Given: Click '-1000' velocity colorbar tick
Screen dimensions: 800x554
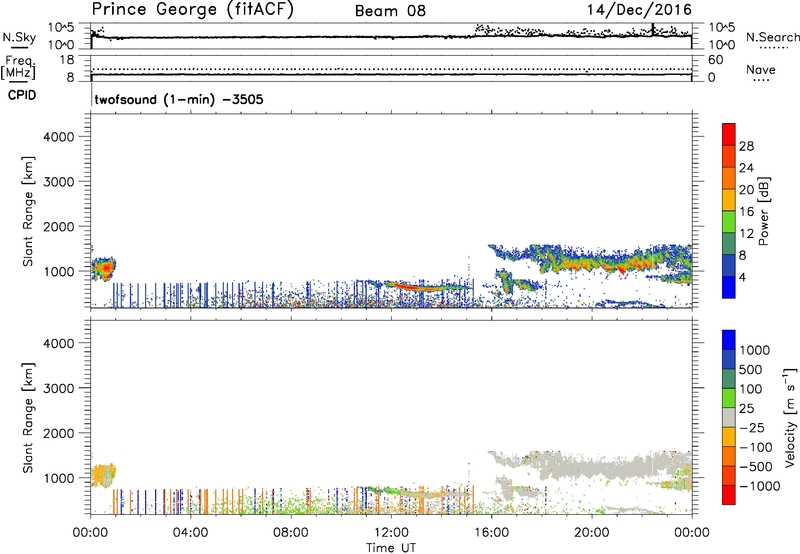Looking at the screenshot, I should [760, 486].
